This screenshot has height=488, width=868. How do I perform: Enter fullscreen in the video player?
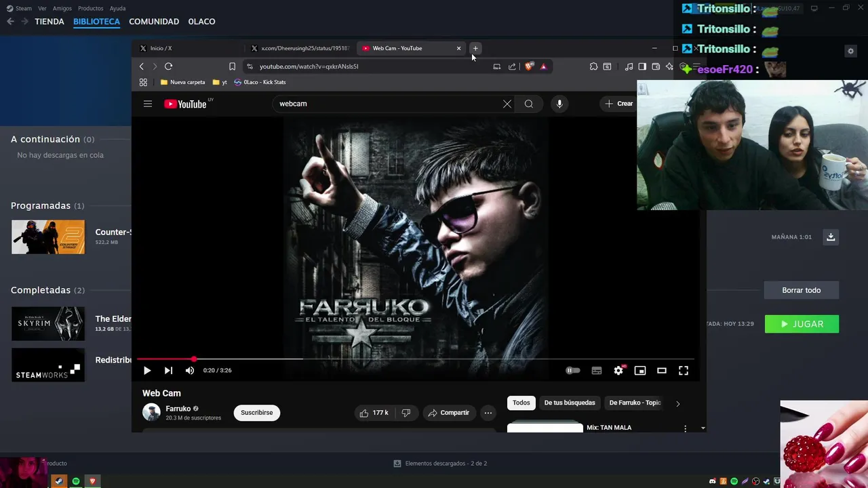pyautogui.click(x=684, y=370)
